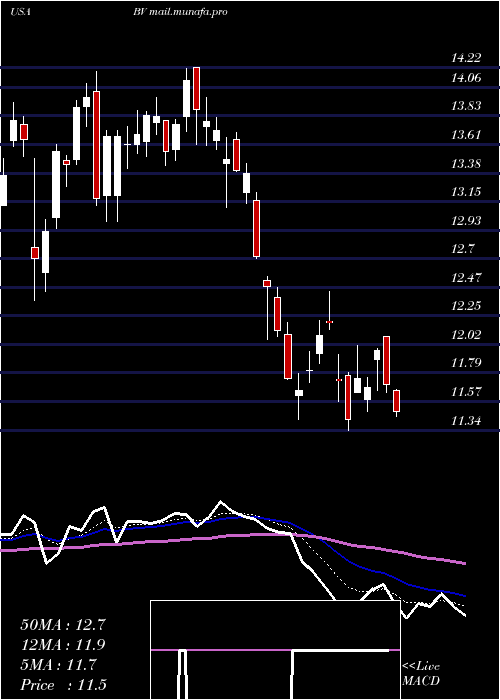Click the 13.38 price level label
This screenshot has width=500, height=700.
click(x=466, y=164)
